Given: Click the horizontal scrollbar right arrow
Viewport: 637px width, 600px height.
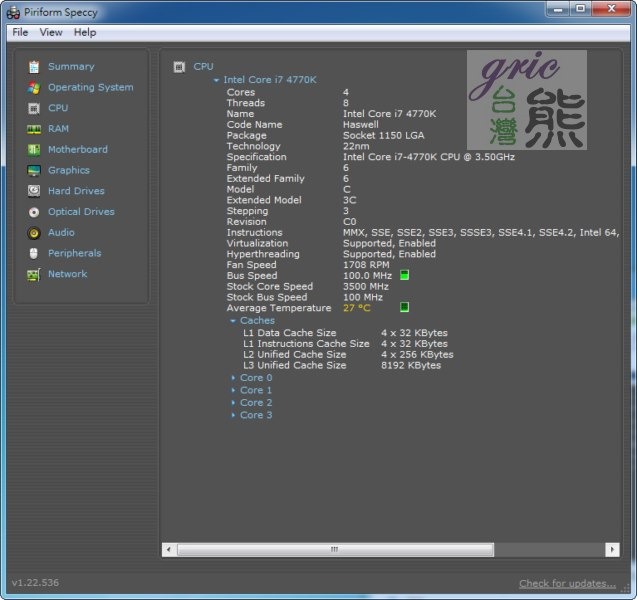Looking at the screenshot, I should point(611,550).
